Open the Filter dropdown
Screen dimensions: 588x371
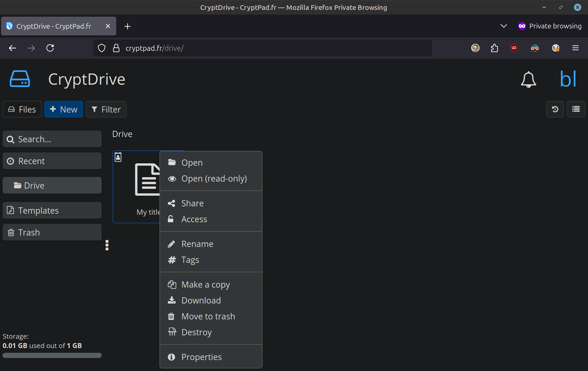[106, 109]
